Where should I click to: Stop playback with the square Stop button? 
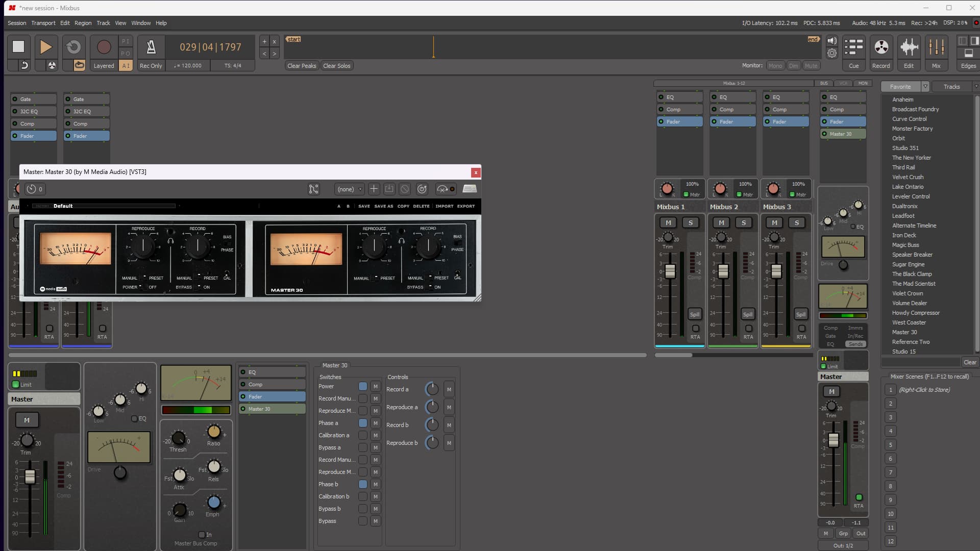18,46
